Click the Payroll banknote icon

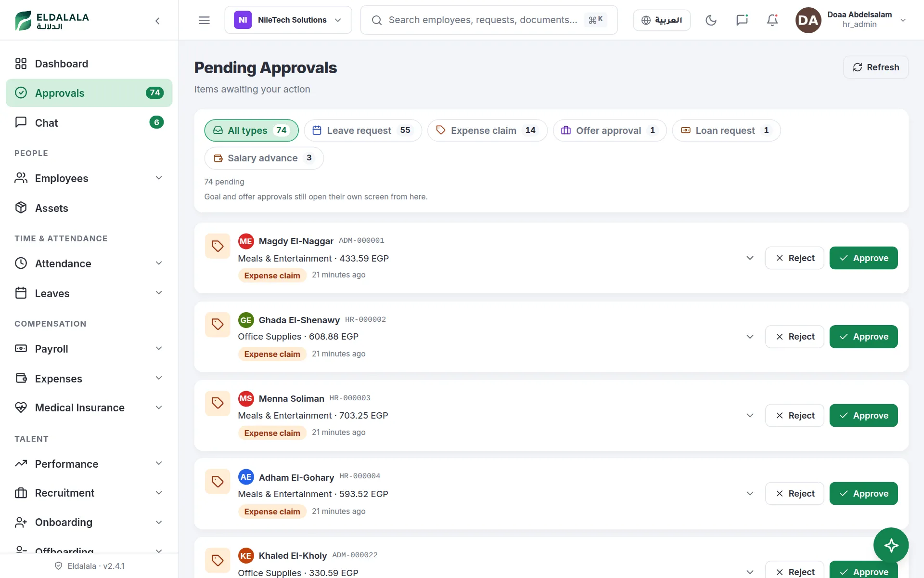pos(21,348)
